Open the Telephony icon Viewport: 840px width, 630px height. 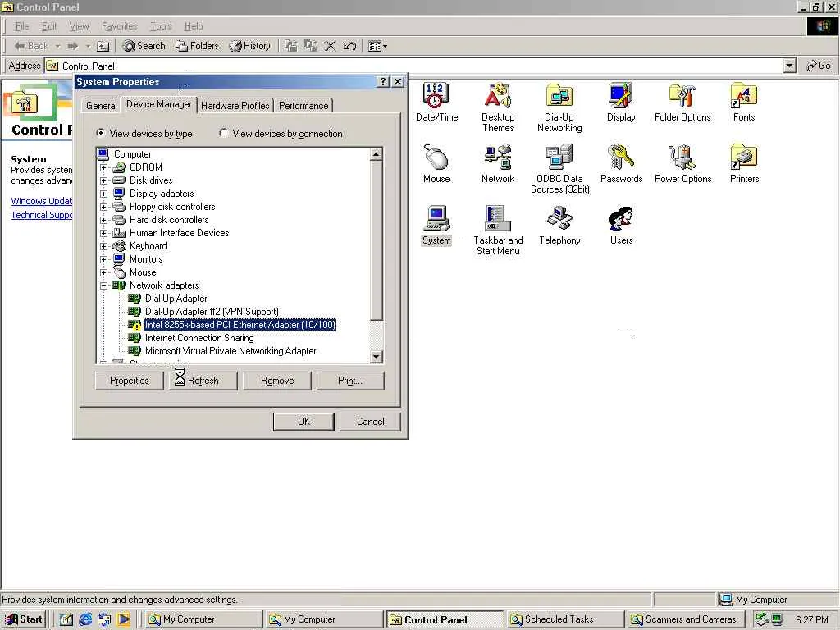pyautogui.click(x=559, y=226)
